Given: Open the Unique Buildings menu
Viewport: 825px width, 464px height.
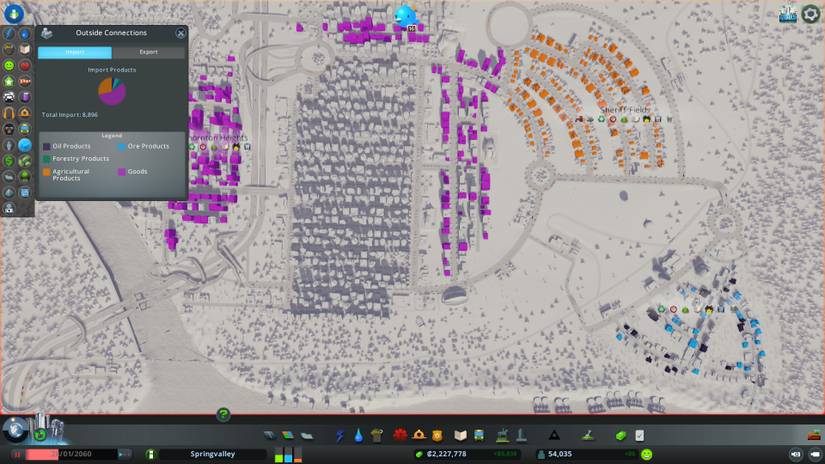Looking at the screenshot, I should click(x=521, y=435).
